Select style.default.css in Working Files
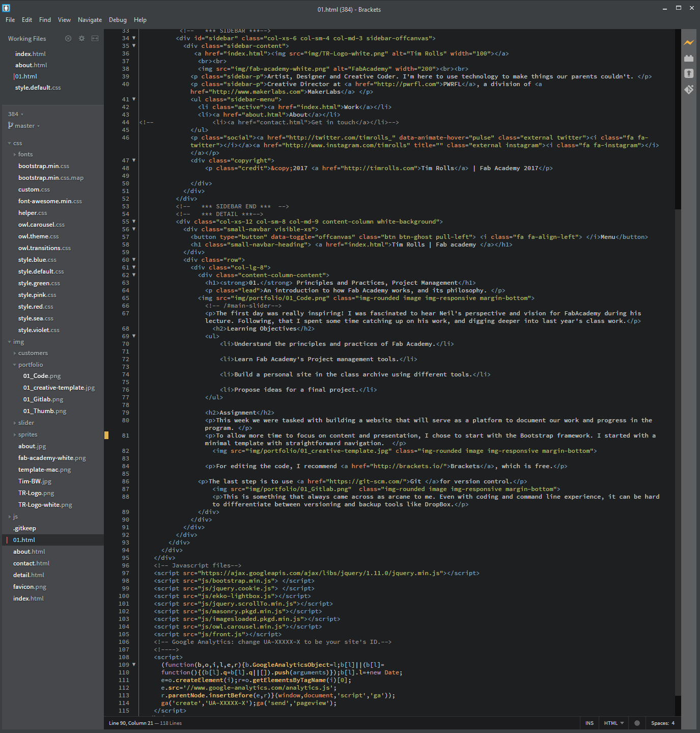The width and height of the screenshot is (700, 733). coord(38,88)
